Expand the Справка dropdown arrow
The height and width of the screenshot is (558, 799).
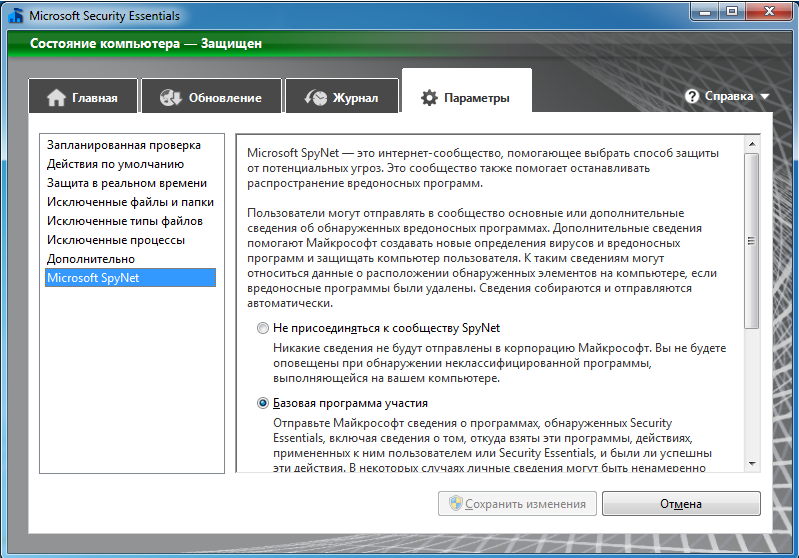pyautogui.click(x=764, y=96)
